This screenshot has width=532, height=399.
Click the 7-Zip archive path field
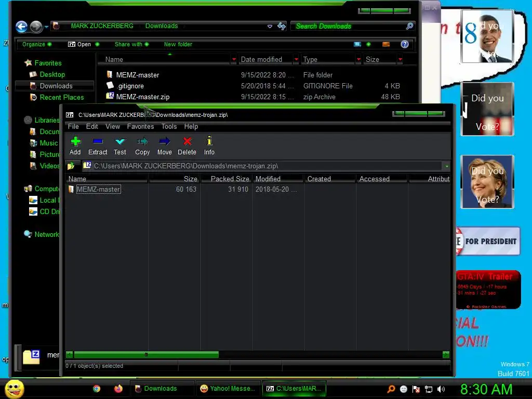[263, 166]
